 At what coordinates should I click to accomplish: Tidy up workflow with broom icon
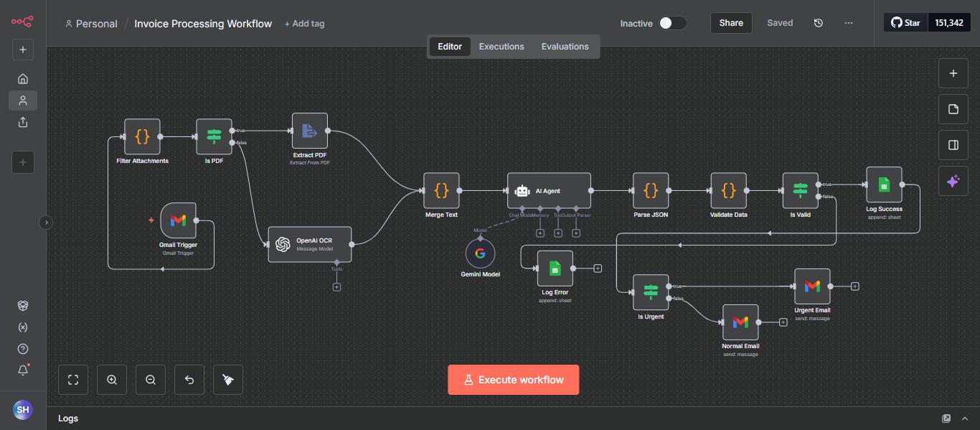[228, 380]
